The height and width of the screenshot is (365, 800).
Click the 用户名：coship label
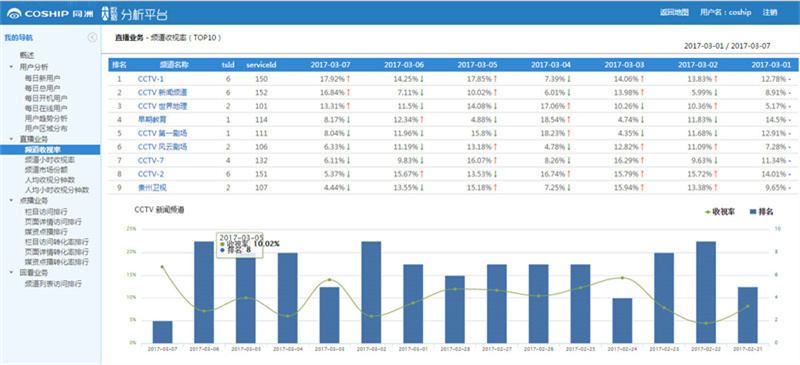[726, 12]
